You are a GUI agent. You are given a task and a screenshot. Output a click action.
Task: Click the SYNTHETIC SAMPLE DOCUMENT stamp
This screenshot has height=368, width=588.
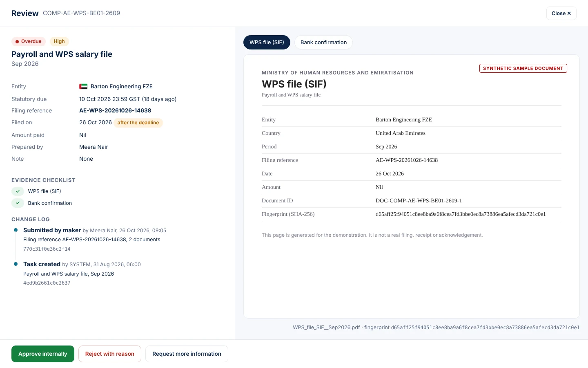click(x=523, y=68)
